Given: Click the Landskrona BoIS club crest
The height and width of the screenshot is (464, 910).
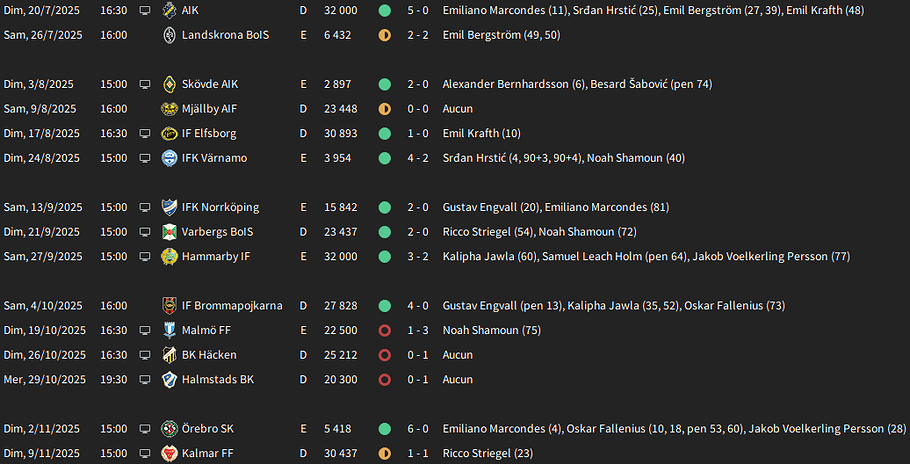Looking at the screenshot, I should coord(169,35).
